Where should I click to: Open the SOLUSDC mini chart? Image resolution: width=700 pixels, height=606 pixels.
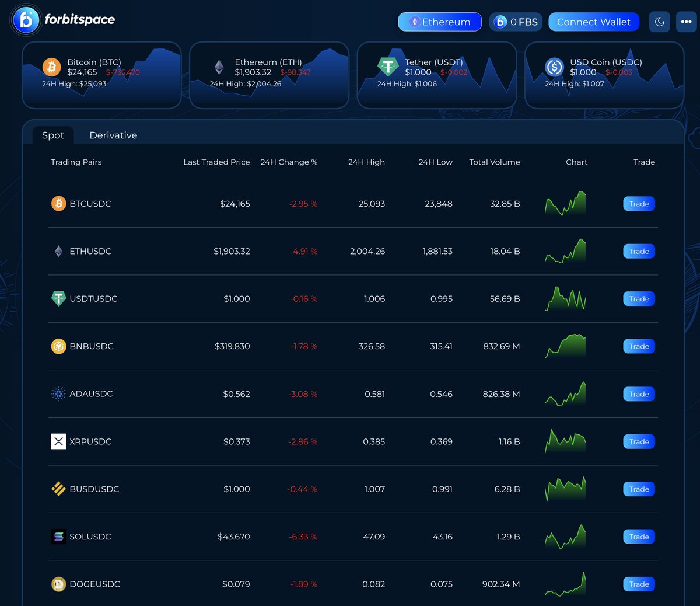click(x=565, y=537)
